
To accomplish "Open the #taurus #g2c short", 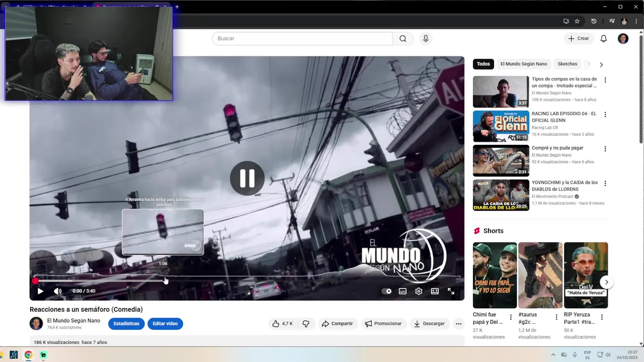I will pyautogui.click(x=540, y=275).
